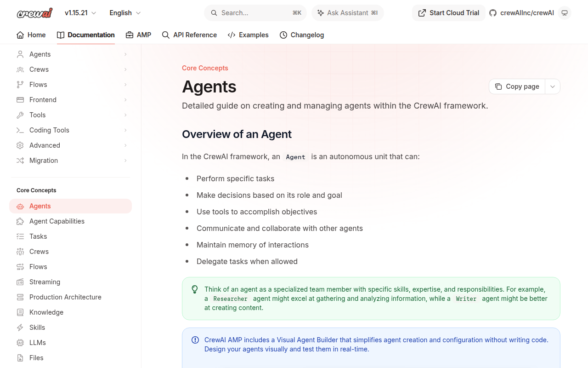Image resolution: width=588 pixels, height=368 pixels.
Task: Click the Skills lightning bolt icon
Action: [x=20, y=328]
